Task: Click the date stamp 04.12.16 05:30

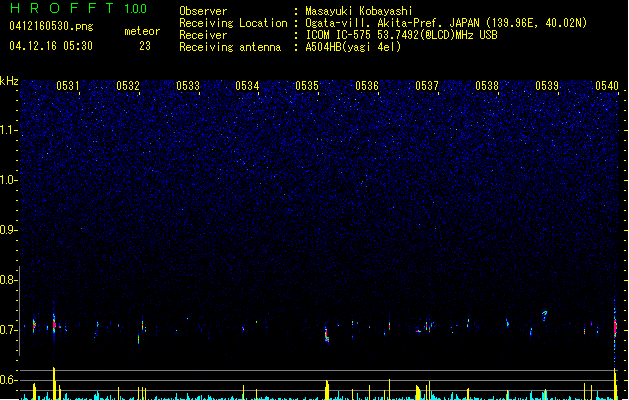Action: pos(51,46)
